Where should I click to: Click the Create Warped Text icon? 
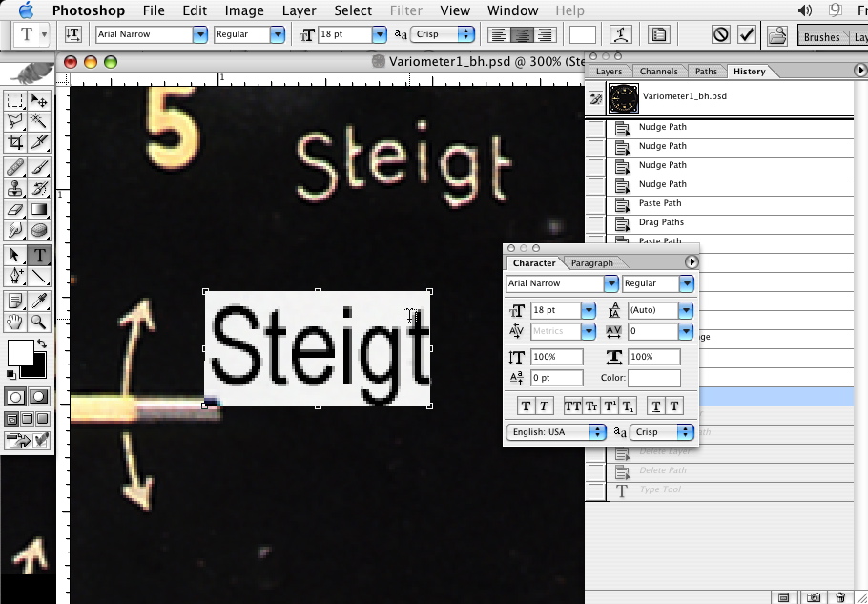pos(623,34)
